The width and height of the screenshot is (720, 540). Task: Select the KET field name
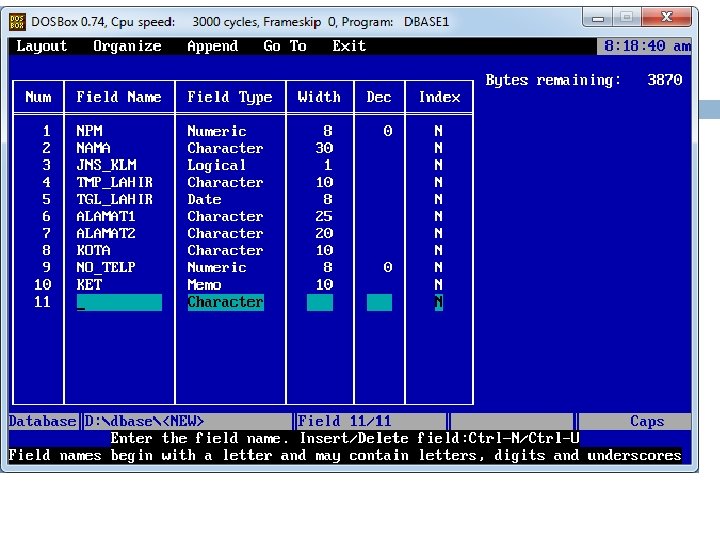tap(89, 285)
